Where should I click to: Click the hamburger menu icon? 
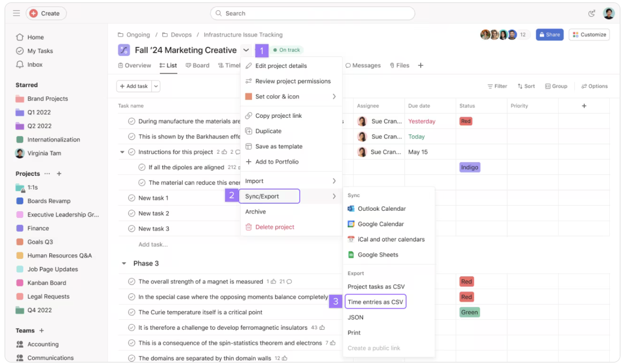[16, 13]
